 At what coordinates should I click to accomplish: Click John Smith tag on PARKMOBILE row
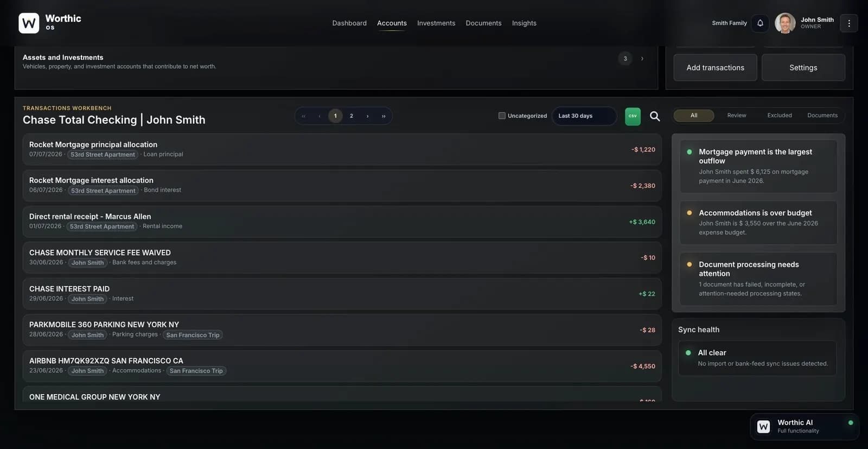[x=87, y=335]
